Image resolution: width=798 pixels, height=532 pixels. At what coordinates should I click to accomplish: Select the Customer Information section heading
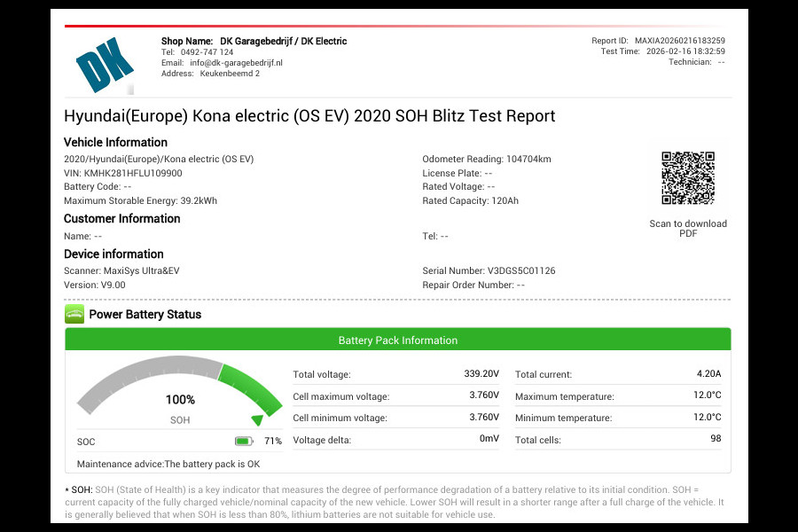point(121,218)
